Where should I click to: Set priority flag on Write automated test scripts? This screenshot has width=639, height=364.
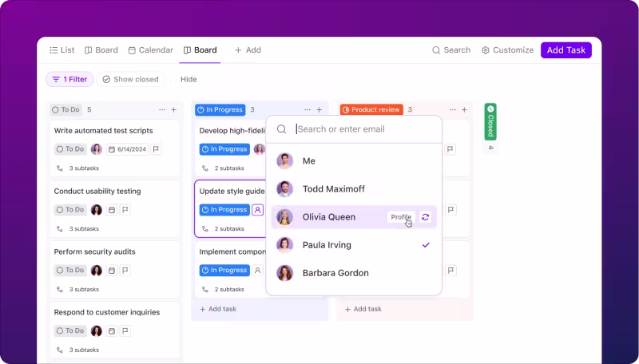click(x=156, y=149)
